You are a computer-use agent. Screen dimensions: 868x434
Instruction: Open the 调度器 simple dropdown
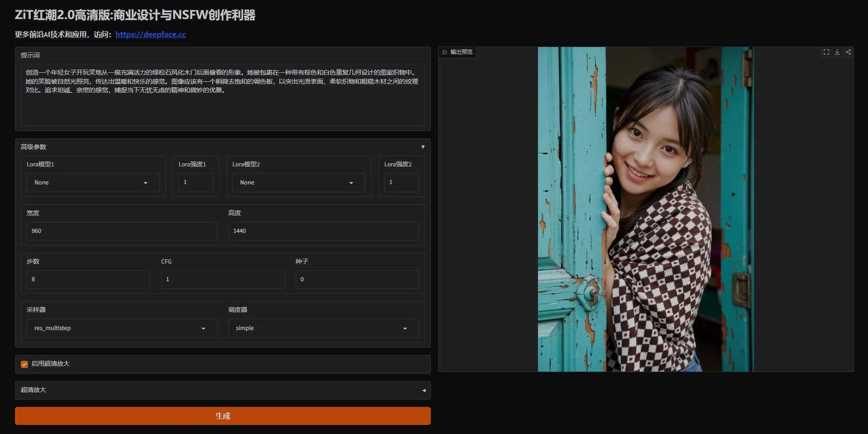coord(323,328)
